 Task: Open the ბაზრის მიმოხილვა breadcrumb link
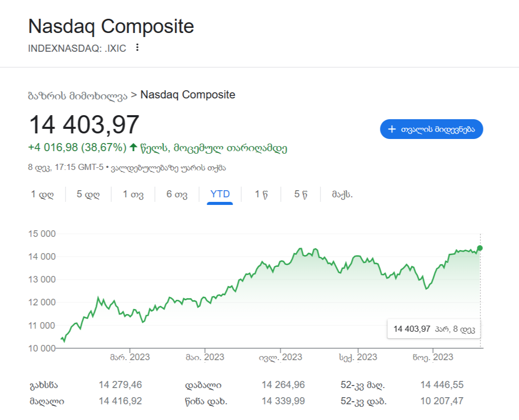pos(78,95)
